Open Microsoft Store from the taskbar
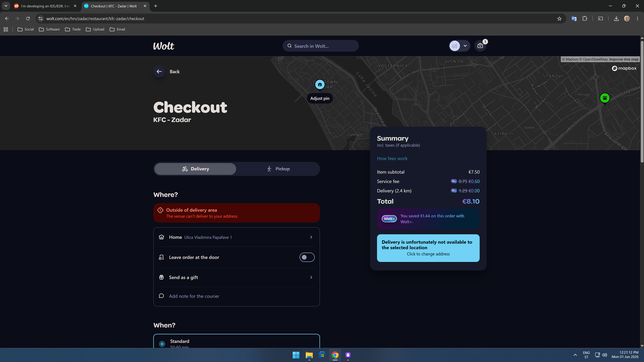Screen dimensions: 644x362 point(322,355)
